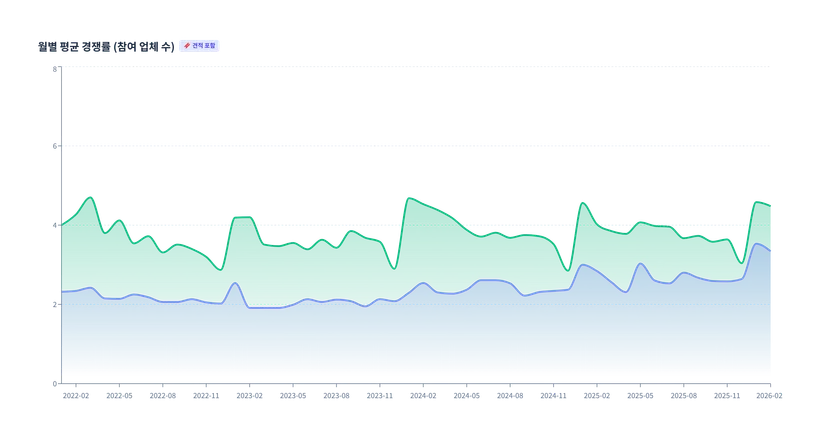
Task: Click the 2025-08 x-axis label
Action: [684, 396]
